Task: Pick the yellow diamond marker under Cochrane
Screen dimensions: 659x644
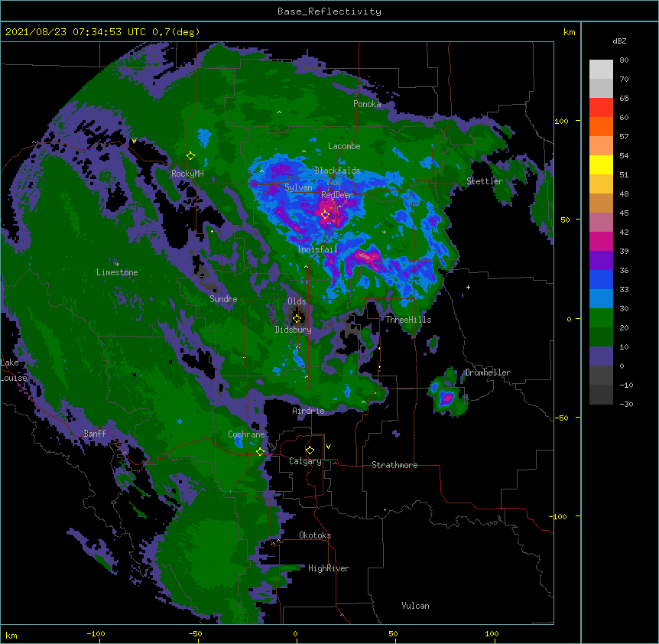Action: tap(260, 451)
